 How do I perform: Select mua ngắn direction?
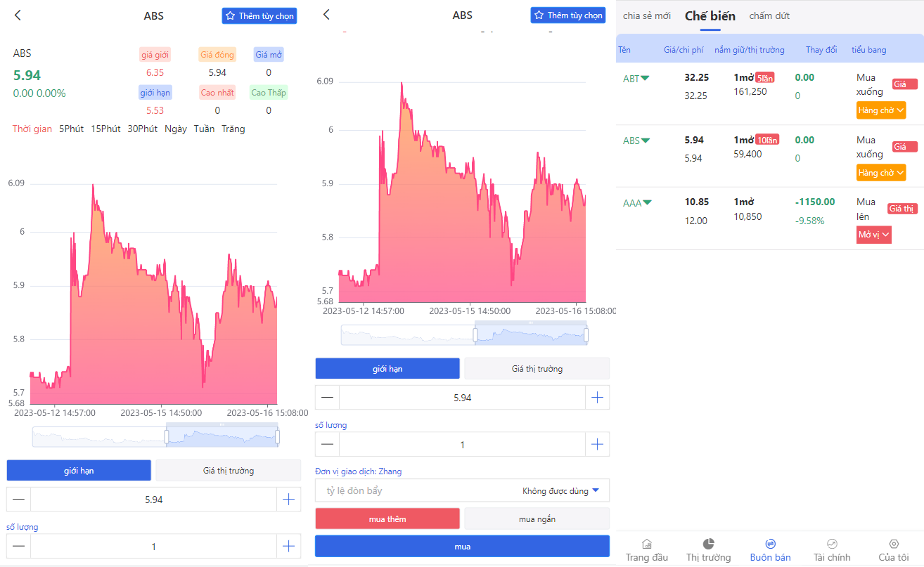pyautogui.click(x=537, y=519)
